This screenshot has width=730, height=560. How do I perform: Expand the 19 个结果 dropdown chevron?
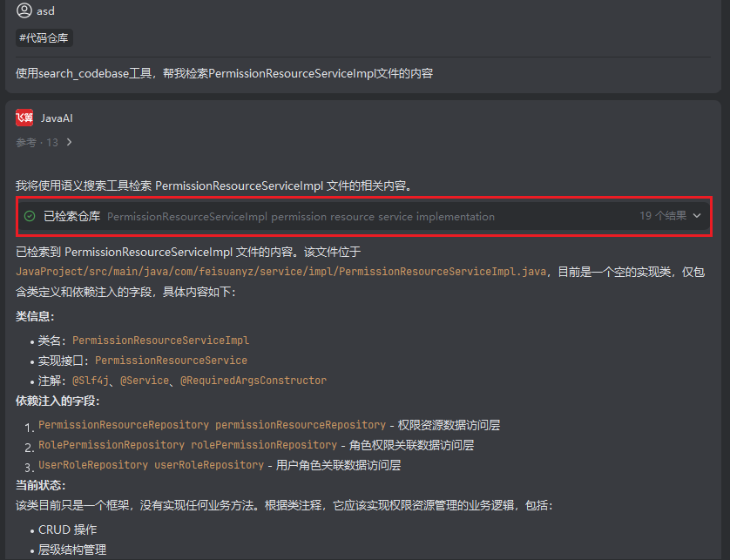697,216
